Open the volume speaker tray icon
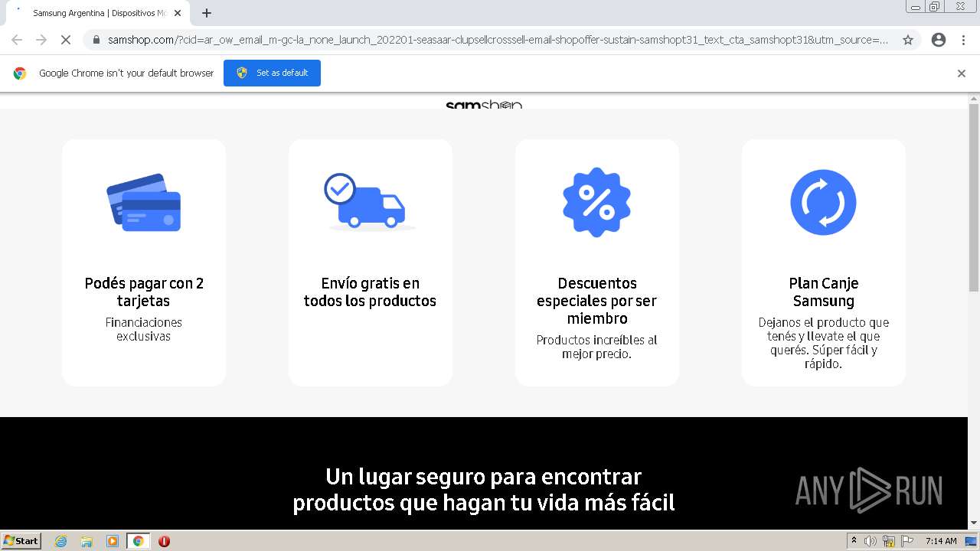 tap(871, 541)
